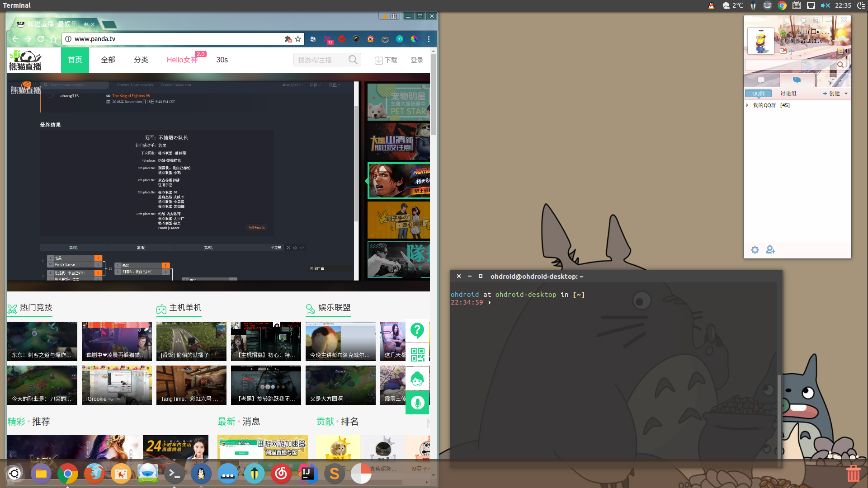Click the 登录 login link
Screen dimensions: 868x488
pyautogui.click(x=417, y=60)
